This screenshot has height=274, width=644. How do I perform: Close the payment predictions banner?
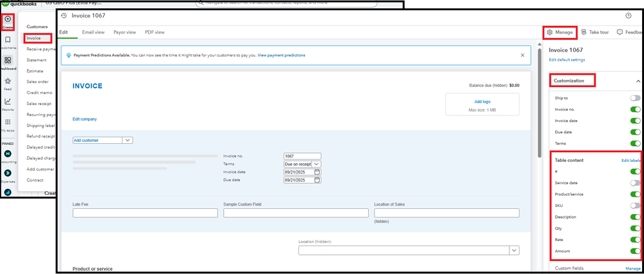(522, 55)
